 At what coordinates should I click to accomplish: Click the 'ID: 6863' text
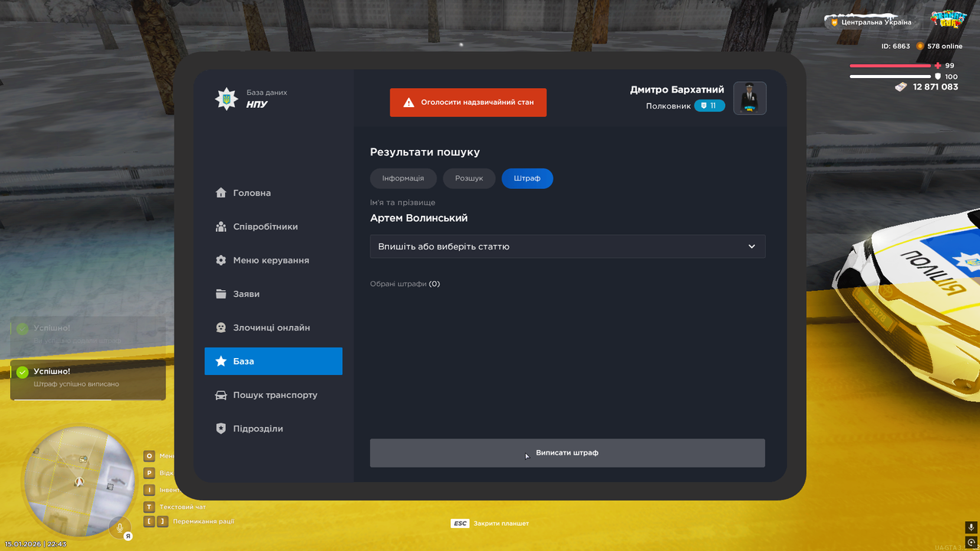click(x=896, y=46)
